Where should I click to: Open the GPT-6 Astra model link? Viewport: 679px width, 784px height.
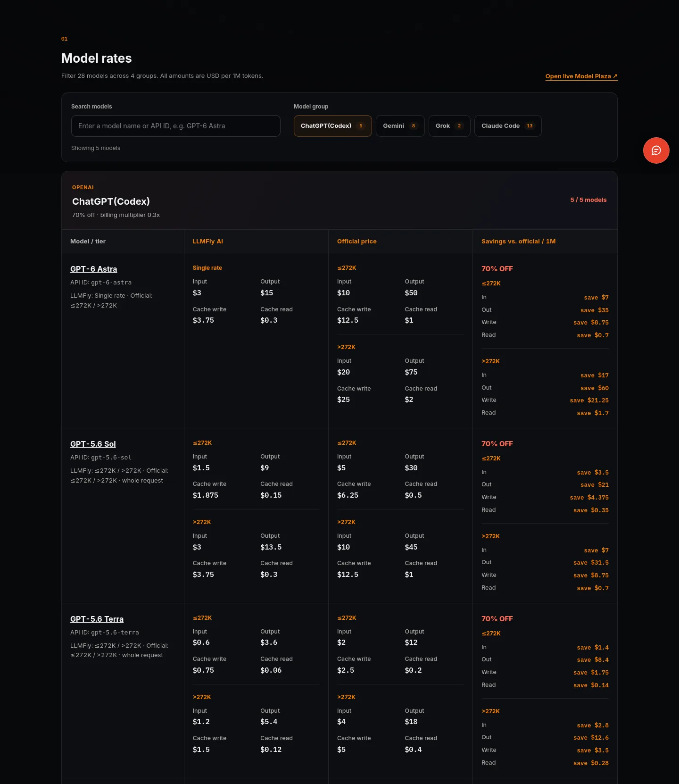[93, 269]
